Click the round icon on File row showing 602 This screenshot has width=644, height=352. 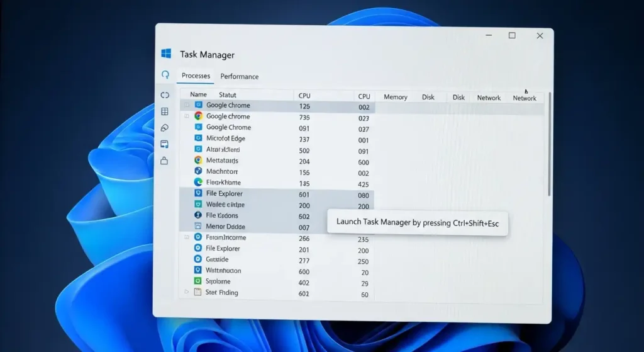[198, 215]
